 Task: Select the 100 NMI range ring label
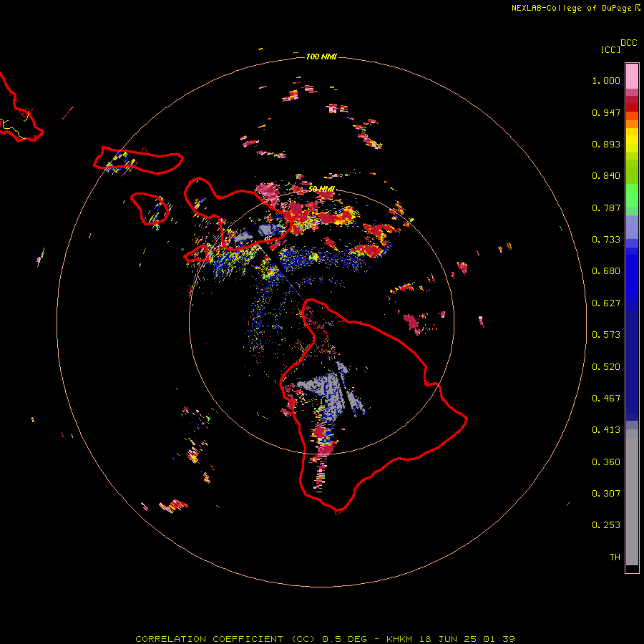coord(321,57)
